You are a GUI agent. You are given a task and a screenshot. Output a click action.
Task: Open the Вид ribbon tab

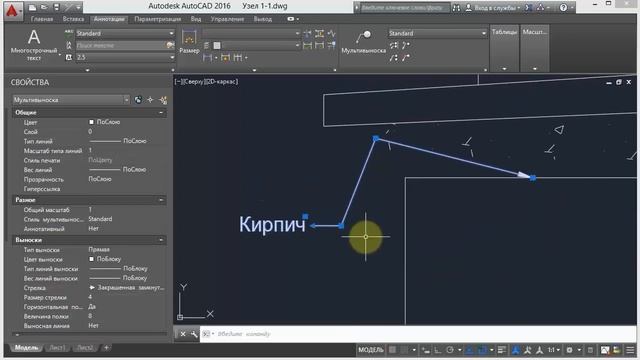(x=196, y=19)
